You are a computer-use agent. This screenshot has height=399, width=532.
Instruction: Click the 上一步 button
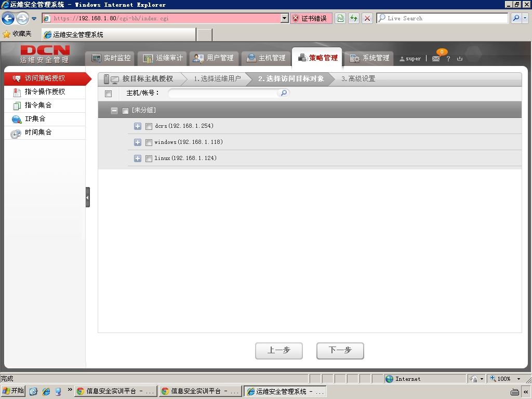tap(279, 351)
